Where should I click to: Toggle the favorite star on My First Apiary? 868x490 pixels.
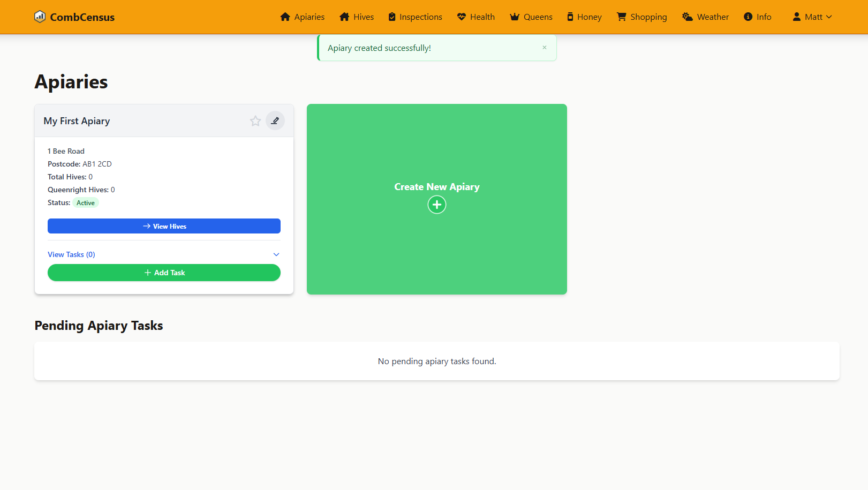click(255, 121)
